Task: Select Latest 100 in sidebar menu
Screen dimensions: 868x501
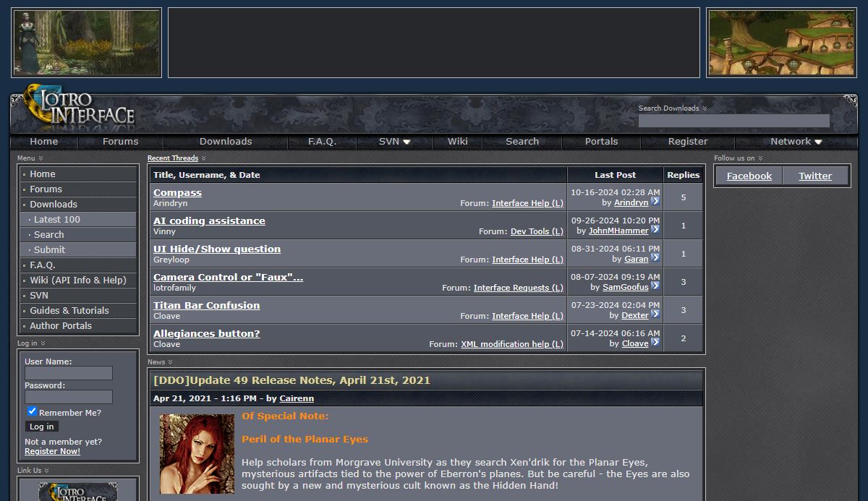Action: click(x=78, y=219)
